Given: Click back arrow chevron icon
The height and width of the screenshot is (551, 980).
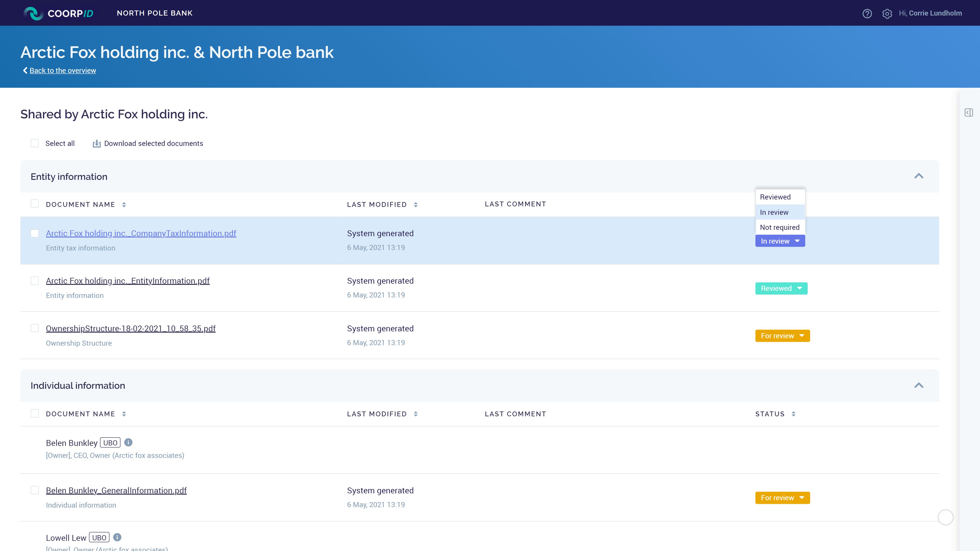Looking at the screenshot, I should (25, 70).
